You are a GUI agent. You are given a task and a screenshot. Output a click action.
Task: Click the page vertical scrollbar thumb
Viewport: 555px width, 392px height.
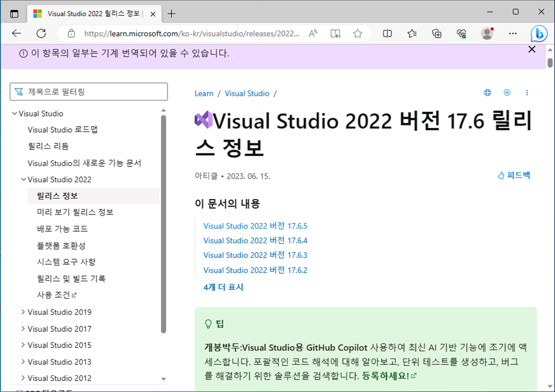coord(550,63)
